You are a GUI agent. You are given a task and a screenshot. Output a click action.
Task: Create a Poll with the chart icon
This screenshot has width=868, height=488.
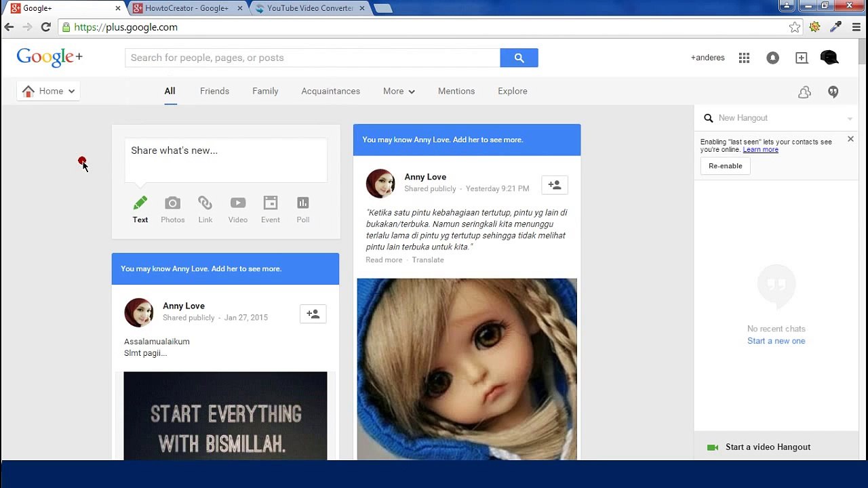(303, 203)
